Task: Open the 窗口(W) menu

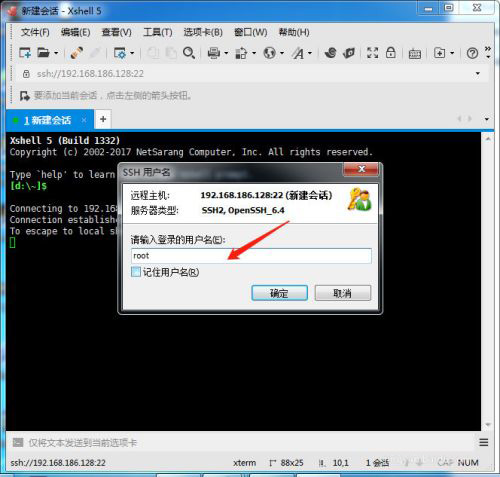Action: pos(251,32)
